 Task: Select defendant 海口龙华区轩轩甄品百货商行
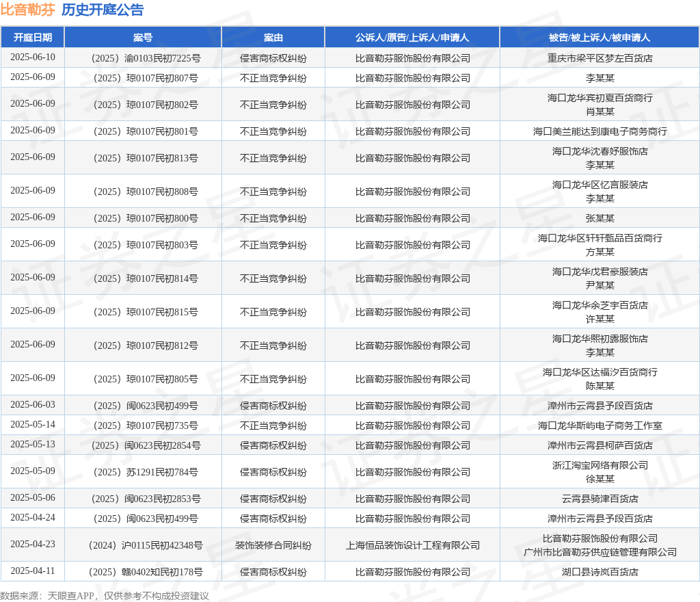(x=600, y=238)
